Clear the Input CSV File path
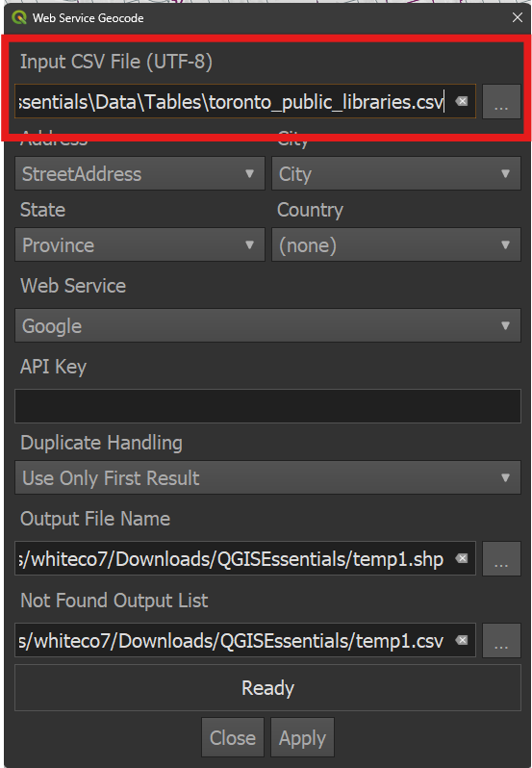Viewport: 532px width, 768px height. coord(462,101)
